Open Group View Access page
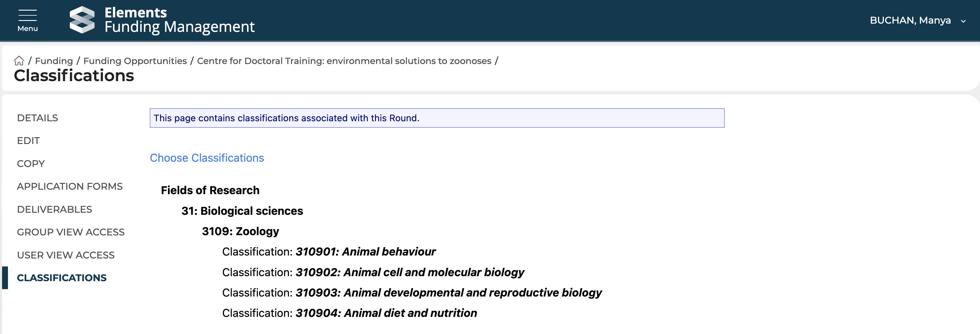This screenshot has height=334, width=980. (70, 232)
